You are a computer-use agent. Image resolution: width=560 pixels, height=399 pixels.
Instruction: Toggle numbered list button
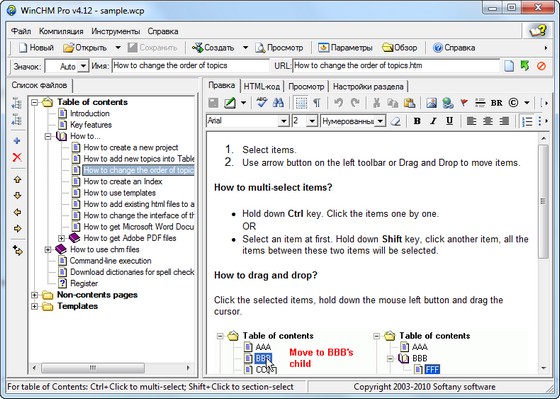click(527, 121)
